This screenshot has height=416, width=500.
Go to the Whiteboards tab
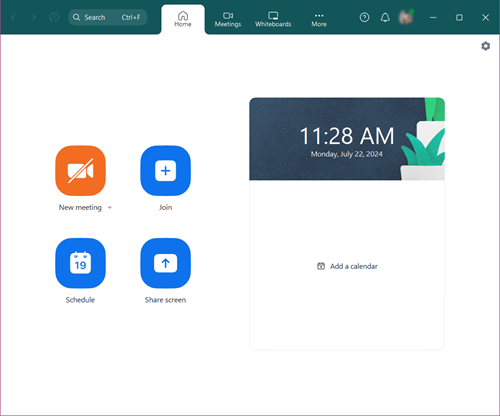tap(273, 19)
